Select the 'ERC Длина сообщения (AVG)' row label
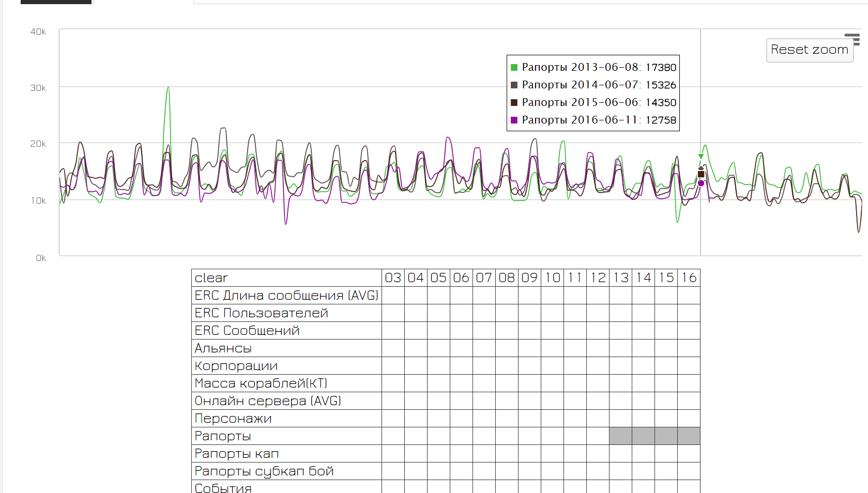Screen dimensions: 868x493 tap(286, 296)
